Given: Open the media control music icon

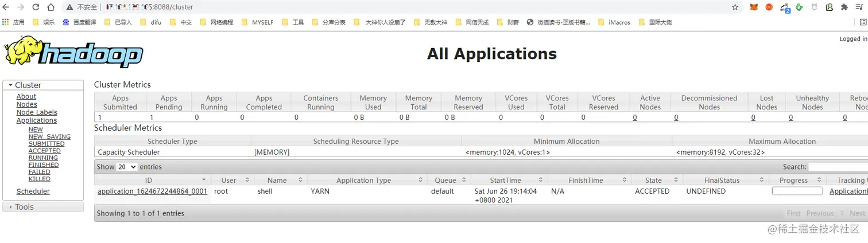Looking at the screenshot, I should click(x=859, y=7).
